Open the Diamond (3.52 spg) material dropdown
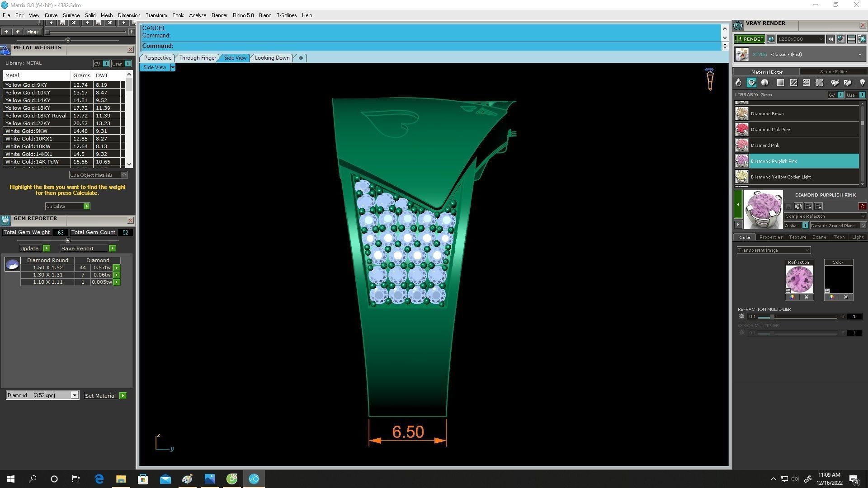 coord(75,395)
